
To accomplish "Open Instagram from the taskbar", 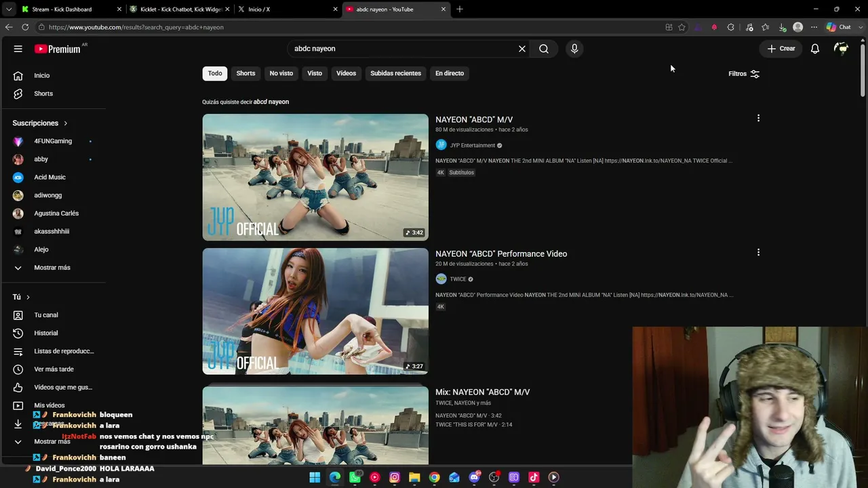I will (395, 477).
